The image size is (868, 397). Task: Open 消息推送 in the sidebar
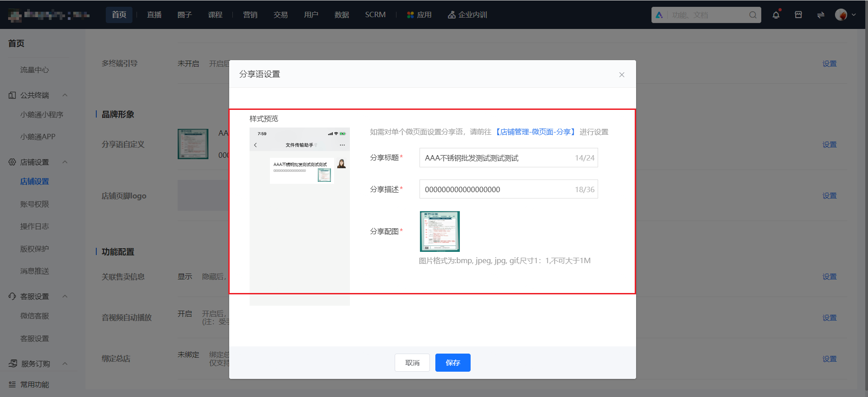34,271
